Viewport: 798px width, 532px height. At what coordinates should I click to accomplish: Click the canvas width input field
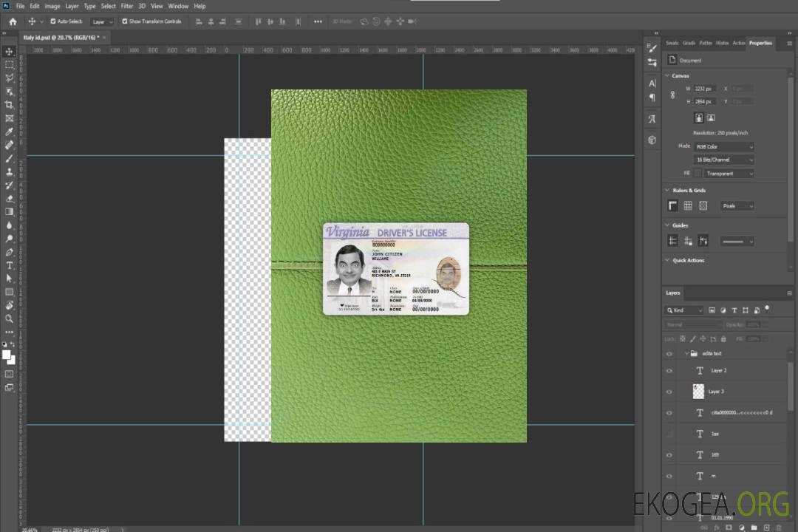(x=704, y=89)
